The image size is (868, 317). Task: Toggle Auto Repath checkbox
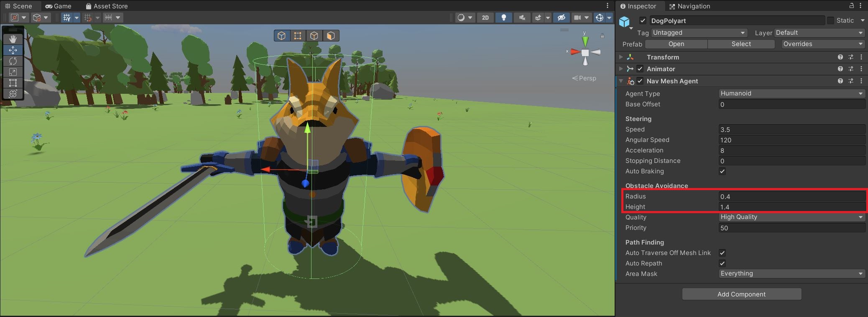pyautogui.click(x=722, y=263)
